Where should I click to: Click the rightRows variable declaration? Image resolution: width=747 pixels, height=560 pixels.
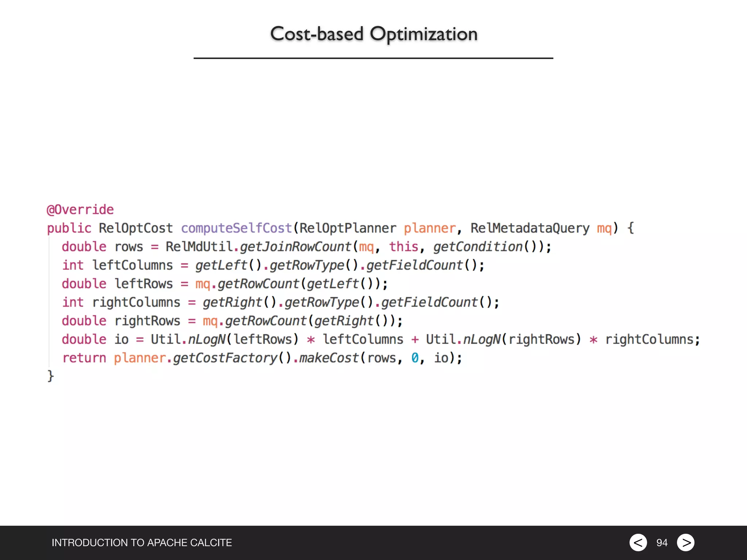(147, 321)
